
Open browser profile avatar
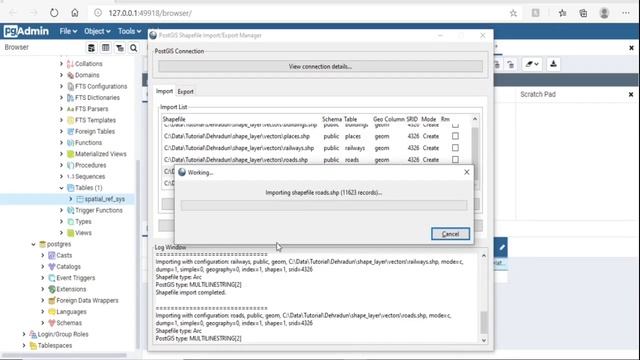604,13
